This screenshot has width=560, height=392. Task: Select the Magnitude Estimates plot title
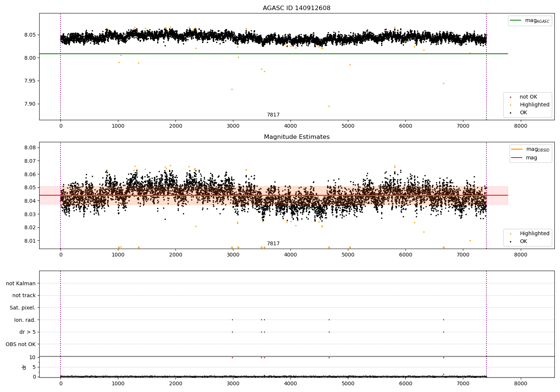[x=296, y=137]
